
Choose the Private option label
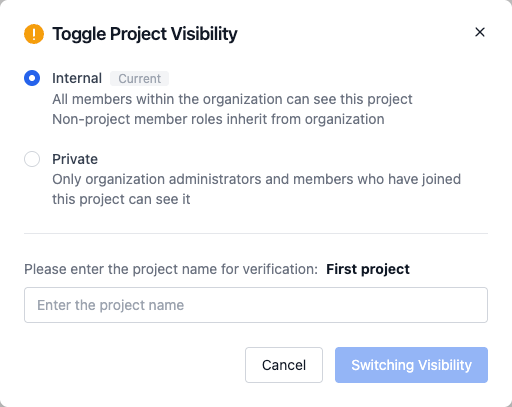pos(75,159)
